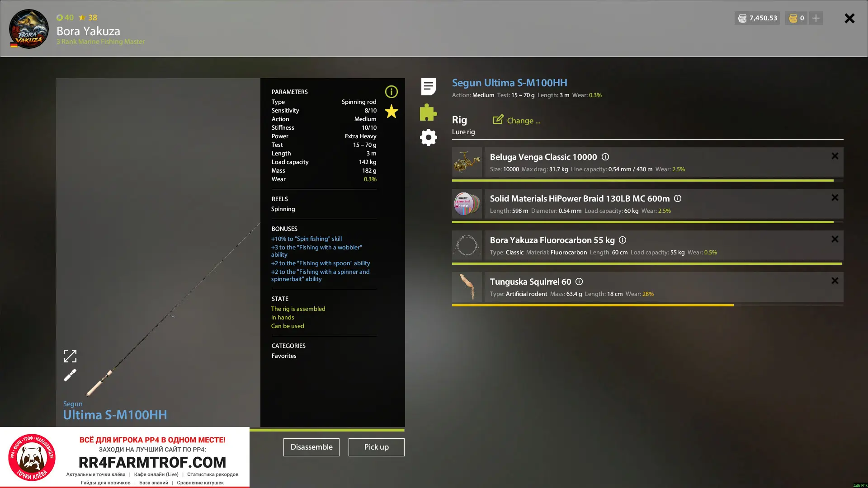Show info for Bora Yakuza Fluorocarbon leader
Viewport: 868px width, 488px height.
(x=623, y=240)
